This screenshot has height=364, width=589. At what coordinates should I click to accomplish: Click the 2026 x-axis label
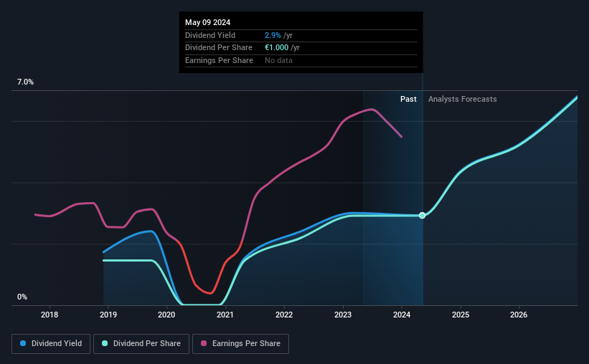coord(519,315)
